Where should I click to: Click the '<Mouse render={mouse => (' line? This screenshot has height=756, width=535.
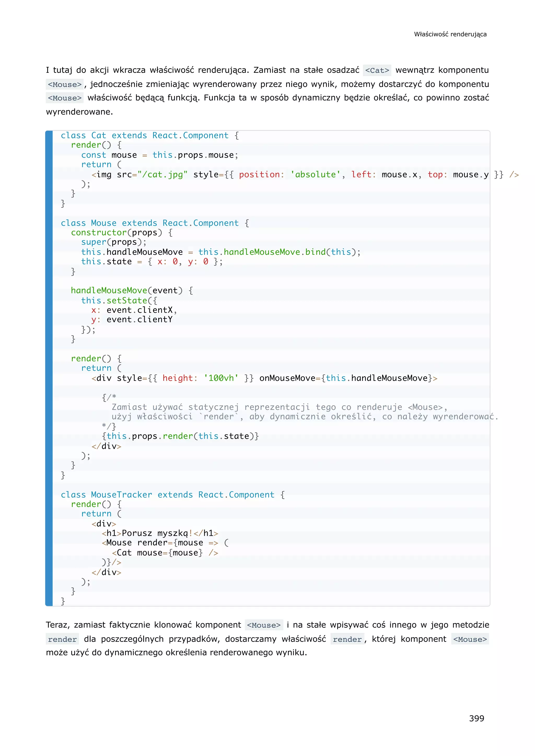pos(165,543)
